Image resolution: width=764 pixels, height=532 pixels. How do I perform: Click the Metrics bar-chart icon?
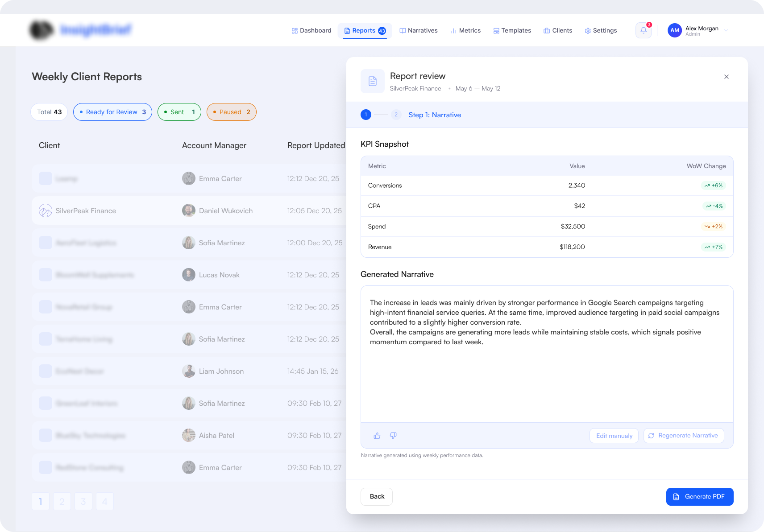tap(454, 30)
